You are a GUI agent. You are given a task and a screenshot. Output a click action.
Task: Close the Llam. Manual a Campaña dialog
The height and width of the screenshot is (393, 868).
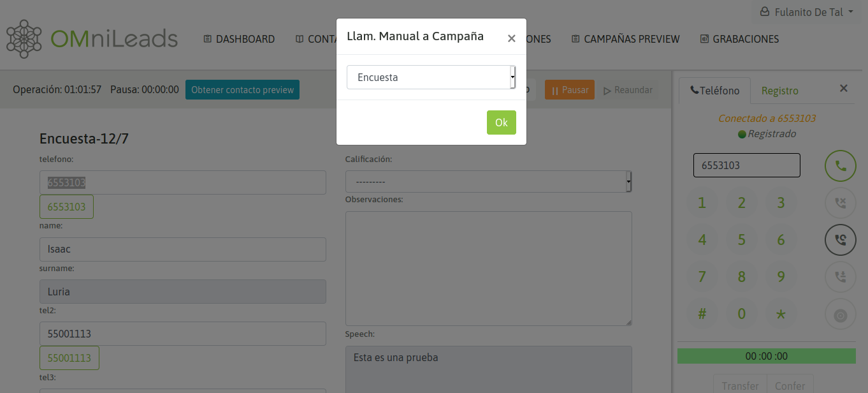511,38
